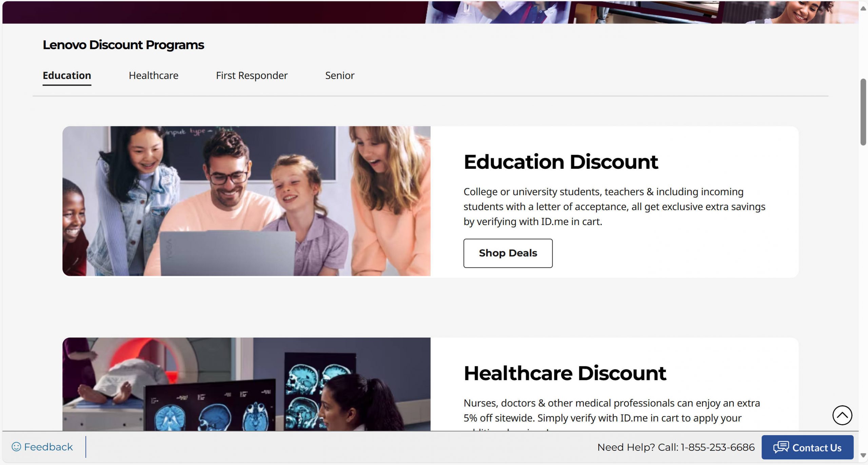Click the Healthcare Discount heading

coord(565,373)
